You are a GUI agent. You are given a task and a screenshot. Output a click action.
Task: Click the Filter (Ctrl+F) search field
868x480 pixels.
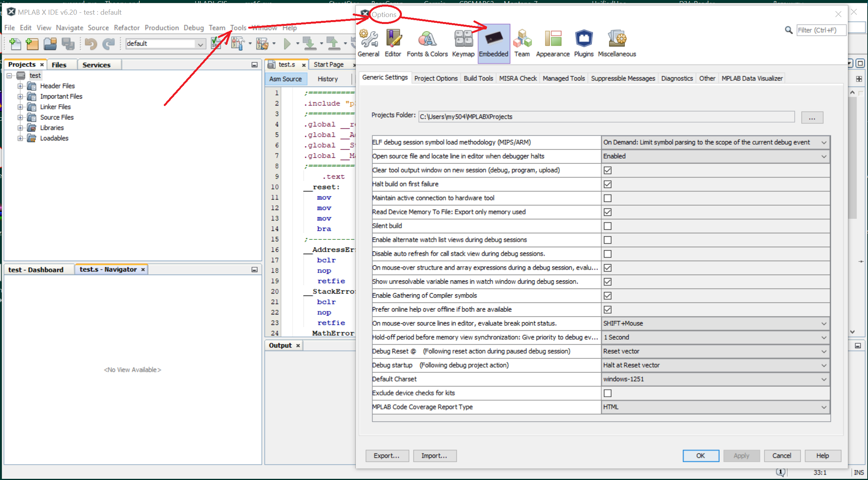pos(821,30)
